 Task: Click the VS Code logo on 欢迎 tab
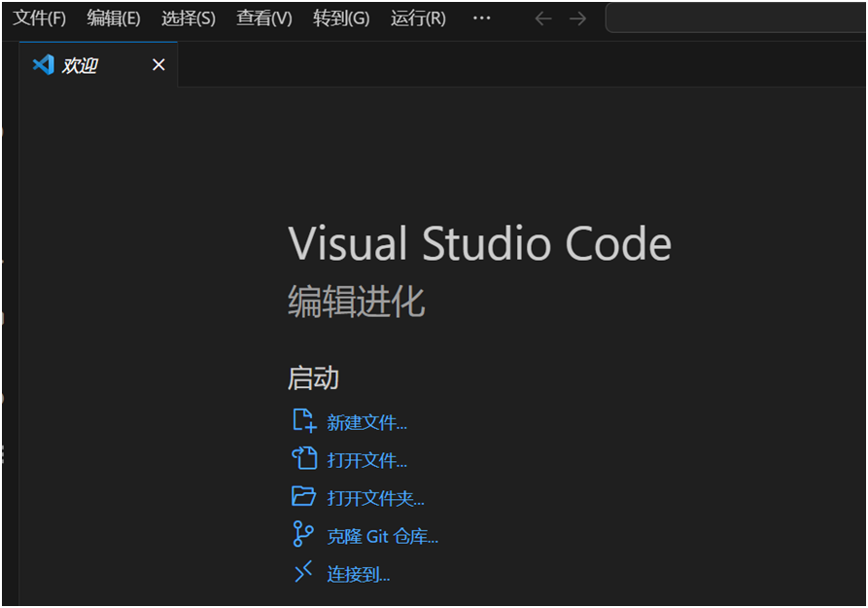[43, 65]
